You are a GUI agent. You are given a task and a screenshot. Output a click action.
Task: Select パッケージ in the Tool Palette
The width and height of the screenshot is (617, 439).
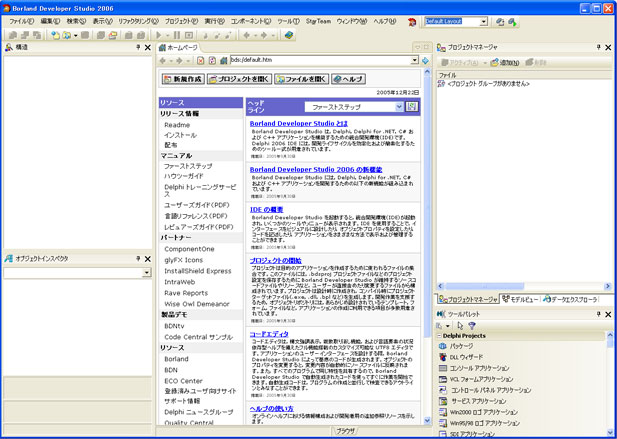pos(456,346)
